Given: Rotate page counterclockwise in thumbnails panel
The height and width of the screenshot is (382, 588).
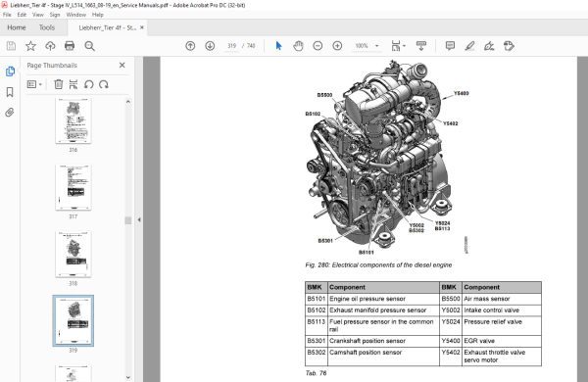Looking at the screenshot, I should tap(88, 84).
